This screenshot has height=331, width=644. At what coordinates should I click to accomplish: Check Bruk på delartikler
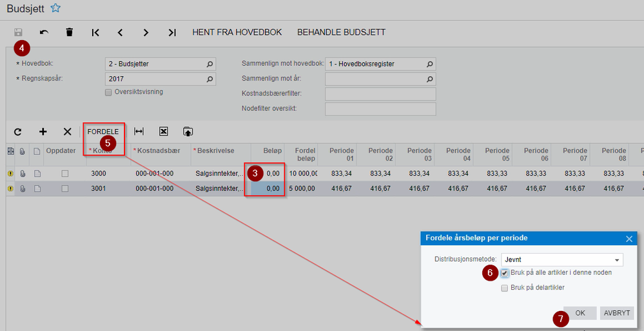(x=505, y=288)
